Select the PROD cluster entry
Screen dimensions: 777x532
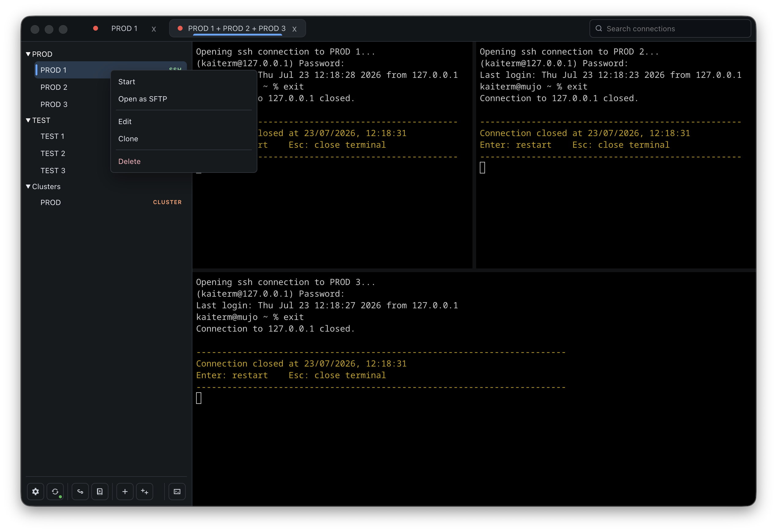[x=110, y=202]
